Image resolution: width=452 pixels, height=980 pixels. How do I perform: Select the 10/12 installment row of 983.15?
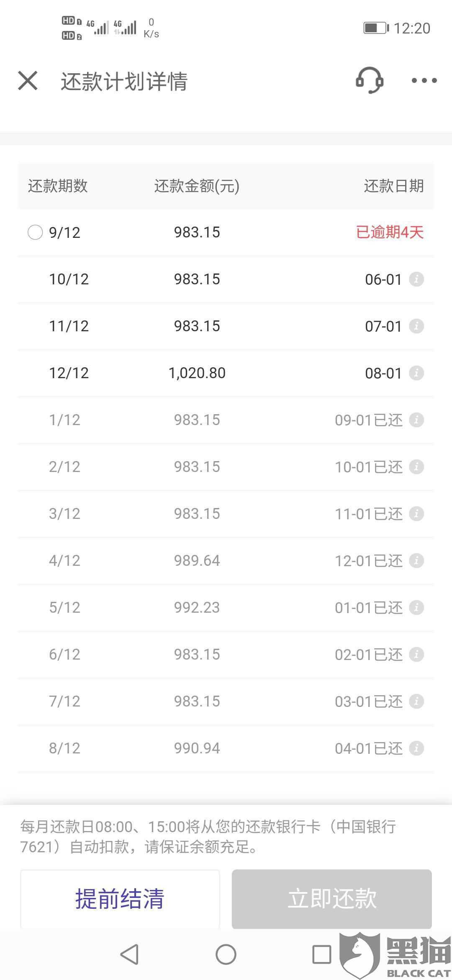pyautogui.click(x=226, y=279)
